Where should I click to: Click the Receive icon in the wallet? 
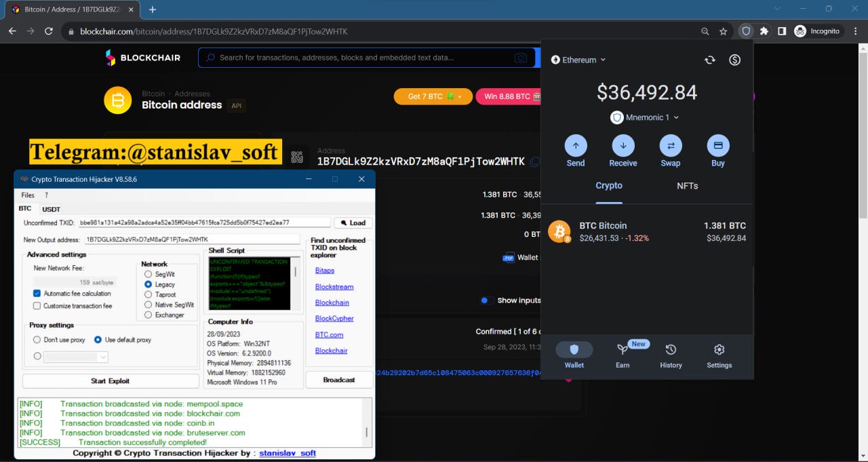(x=623, y=145)
